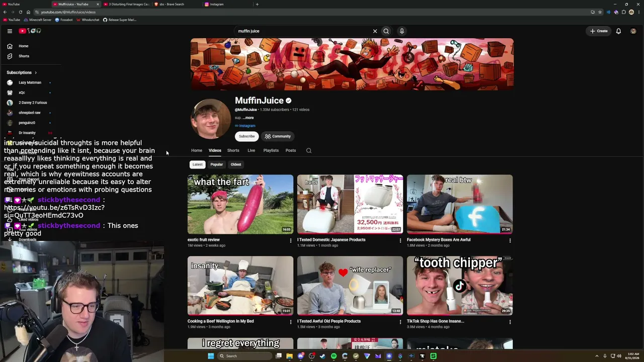Go back in the browser
The width and height of the screenshot is (644, 362).
pyautogui.click(x=5, y=12)
